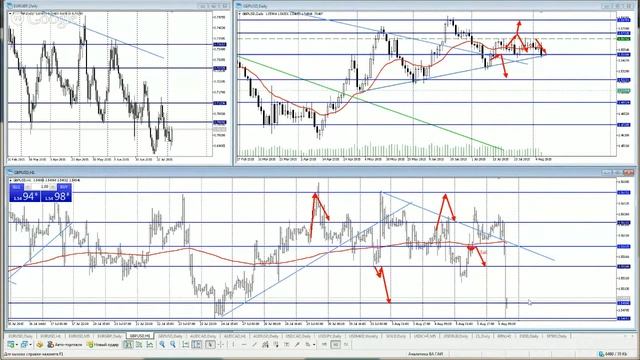The height and width of the screenshot is (360, 640).
Task: Select the standard cursor tool
Action: [x=210, y=345]
